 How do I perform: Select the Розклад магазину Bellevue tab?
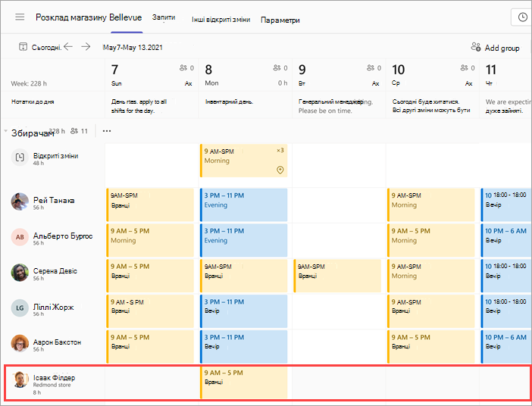[89, 17]
